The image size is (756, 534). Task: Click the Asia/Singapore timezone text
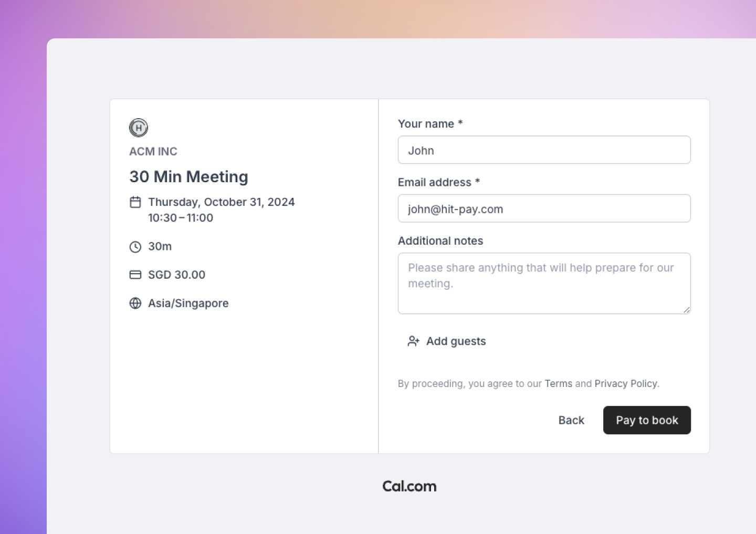(188, 303)
